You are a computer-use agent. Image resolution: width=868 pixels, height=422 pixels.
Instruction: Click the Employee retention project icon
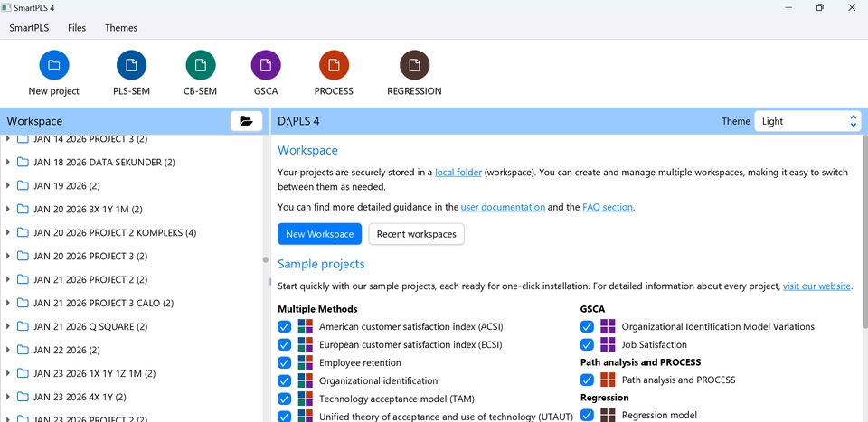tap(305, 363)
